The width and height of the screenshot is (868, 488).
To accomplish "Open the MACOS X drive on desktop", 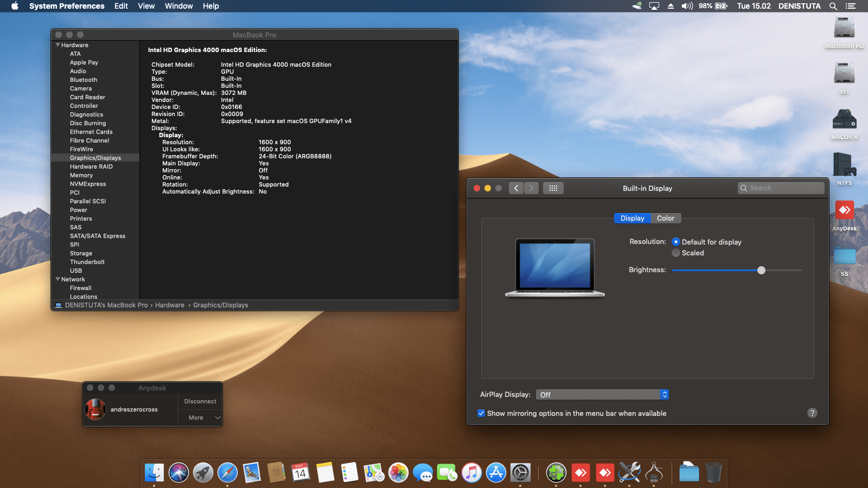I will click(x=844, y=119).
